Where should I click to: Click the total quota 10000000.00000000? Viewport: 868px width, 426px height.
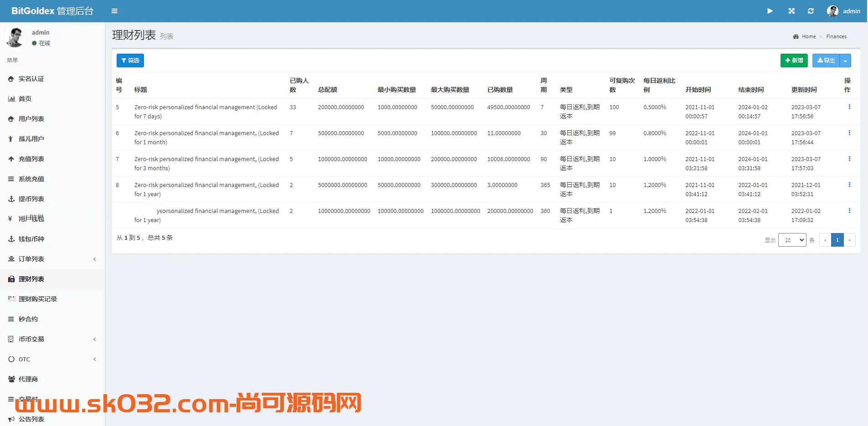point(344,211)
